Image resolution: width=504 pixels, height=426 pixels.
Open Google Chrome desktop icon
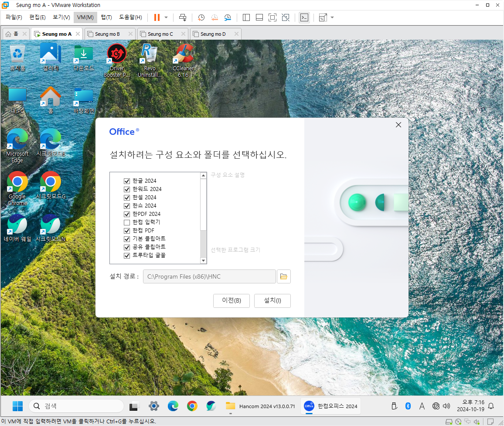17,189
